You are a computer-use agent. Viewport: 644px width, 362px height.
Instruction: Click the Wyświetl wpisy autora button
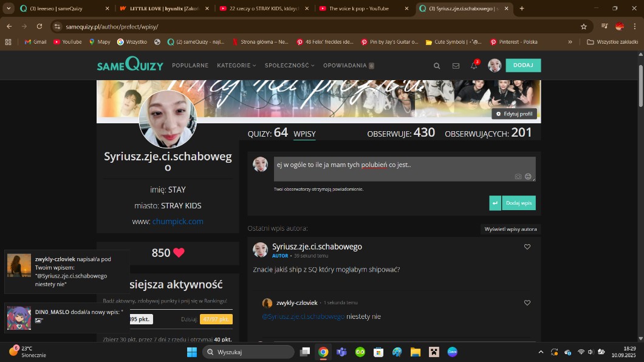click(510, 229)
